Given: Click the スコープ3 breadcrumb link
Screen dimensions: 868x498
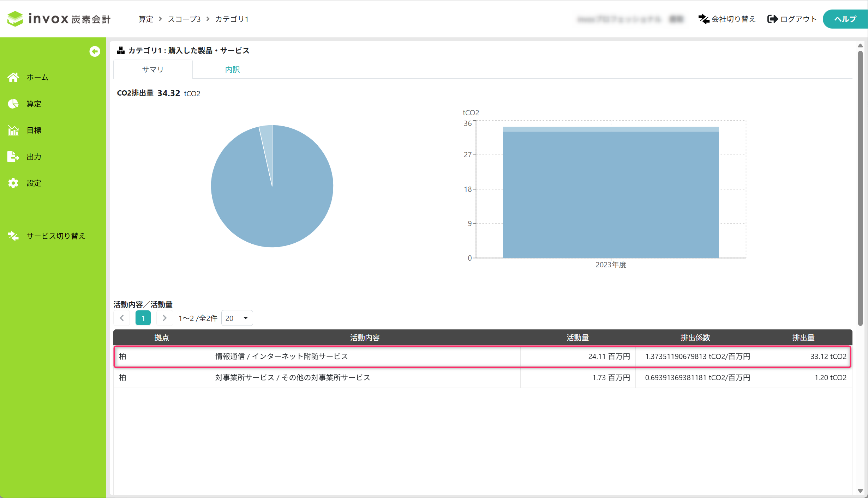Looking at the screenshot, I should (x=184, y=19).
